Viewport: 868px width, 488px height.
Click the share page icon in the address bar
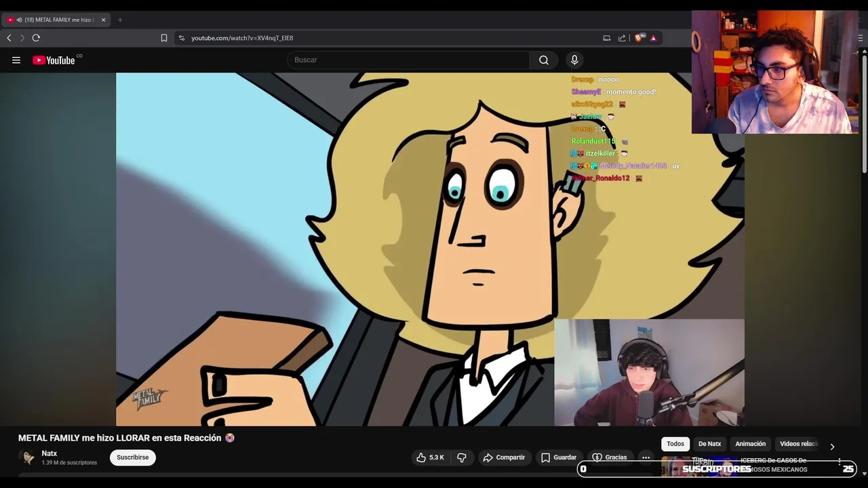[x=622, y=38]
